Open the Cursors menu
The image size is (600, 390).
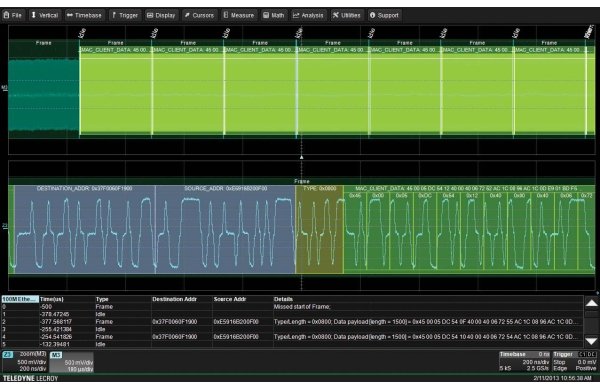point(199,15)
